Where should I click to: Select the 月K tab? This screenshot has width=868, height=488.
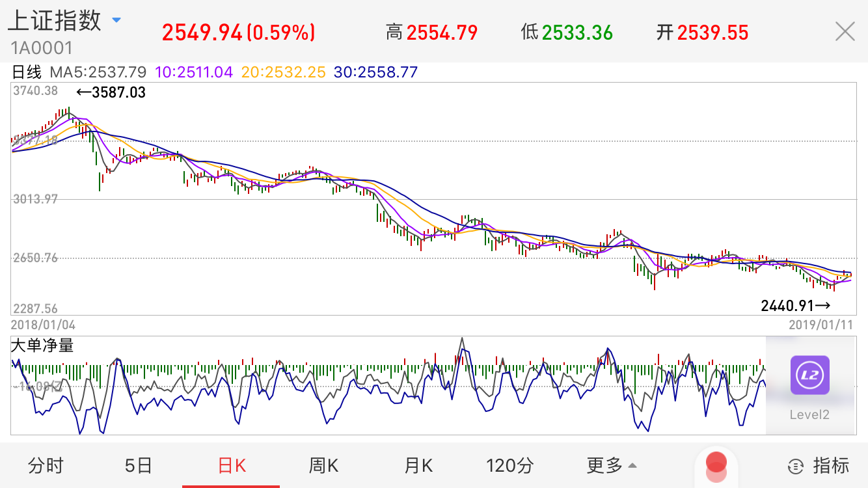pyautogui.click(x=418, y=465)
